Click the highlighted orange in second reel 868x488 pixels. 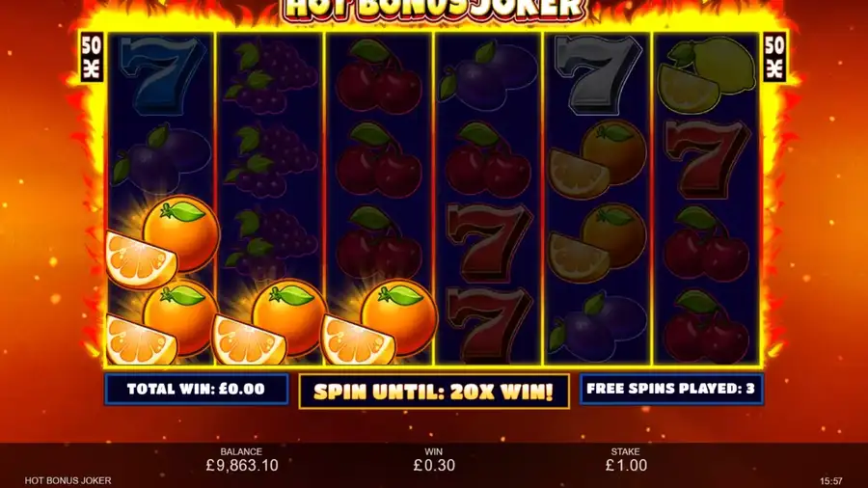270,322
